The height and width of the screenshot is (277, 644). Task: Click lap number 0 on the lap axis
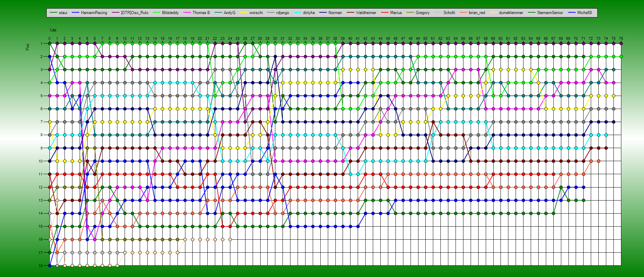[49, 39]
